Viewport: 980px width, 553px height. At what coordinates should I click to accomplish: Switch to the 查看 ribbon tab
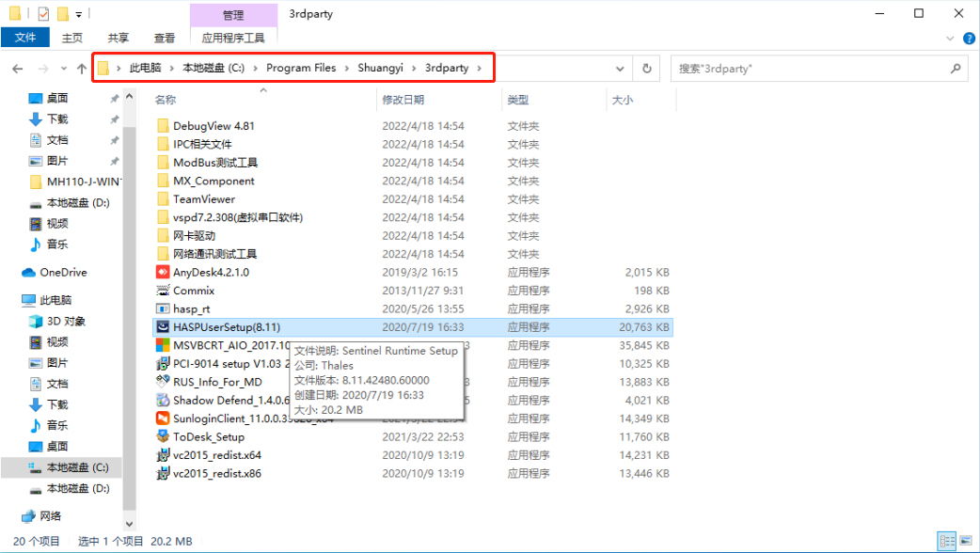(165, 38)
